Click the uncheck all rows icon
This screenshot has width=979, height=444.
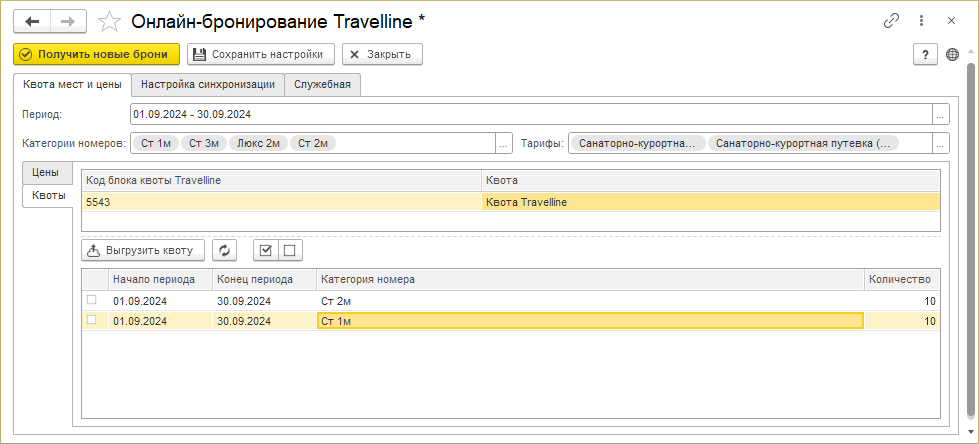(x=290, y=250)
